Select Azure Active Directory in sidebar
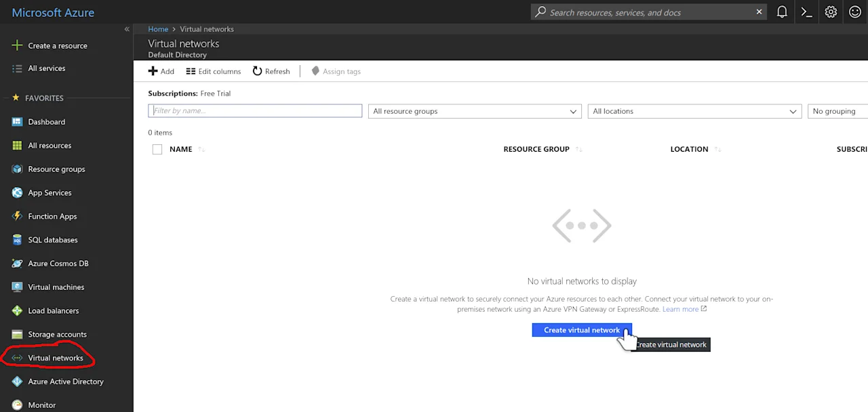The image size is (868, 412). 66,382
